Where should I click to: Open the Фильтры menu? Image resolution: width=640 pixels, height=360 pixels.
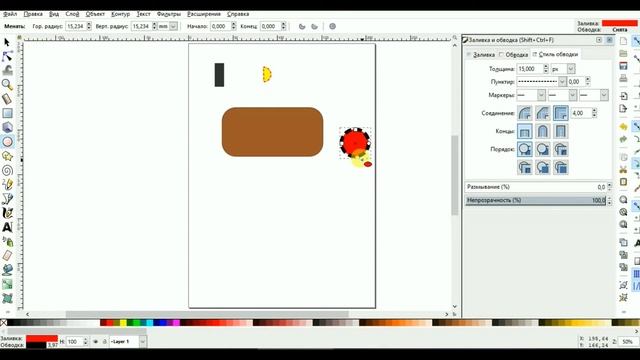pos(169,14)
